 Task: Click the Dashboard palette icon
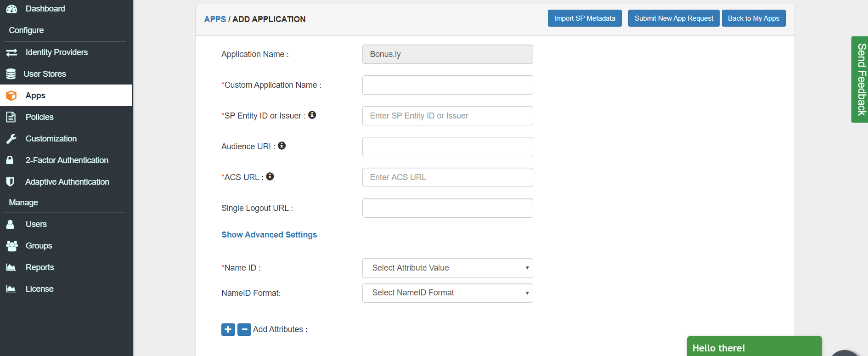click(11, 9)
